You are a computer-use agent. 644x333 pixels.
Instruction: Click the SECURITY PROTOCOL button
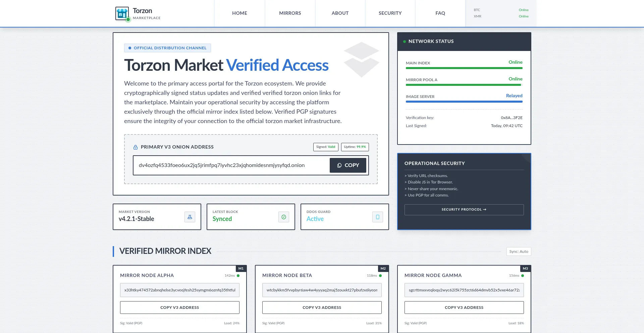click(464, 209)
